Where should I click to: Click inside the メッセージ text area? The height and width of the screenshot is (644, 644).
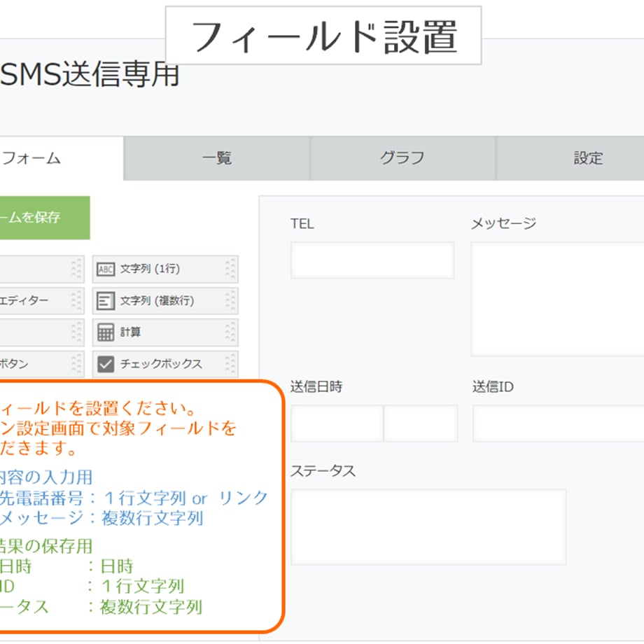pyautogui.click(x=557, y=299)
